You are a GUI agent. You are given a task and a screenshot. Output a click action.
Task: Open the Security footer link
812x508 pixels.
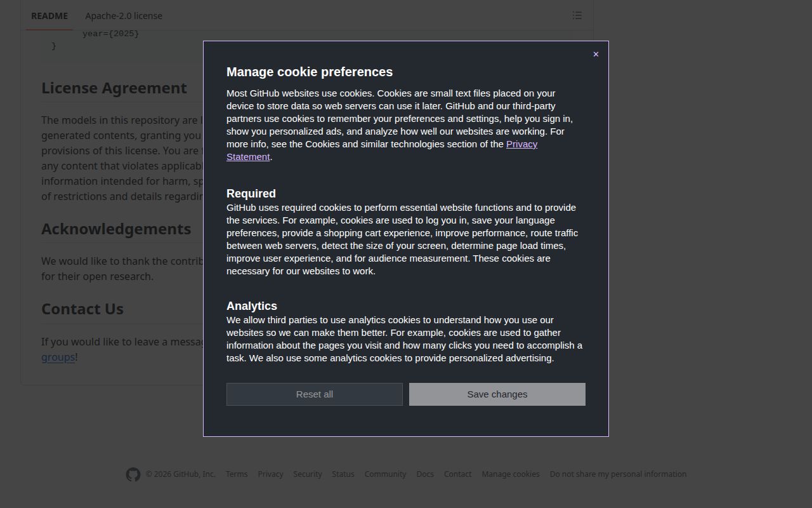coord(308,474)
